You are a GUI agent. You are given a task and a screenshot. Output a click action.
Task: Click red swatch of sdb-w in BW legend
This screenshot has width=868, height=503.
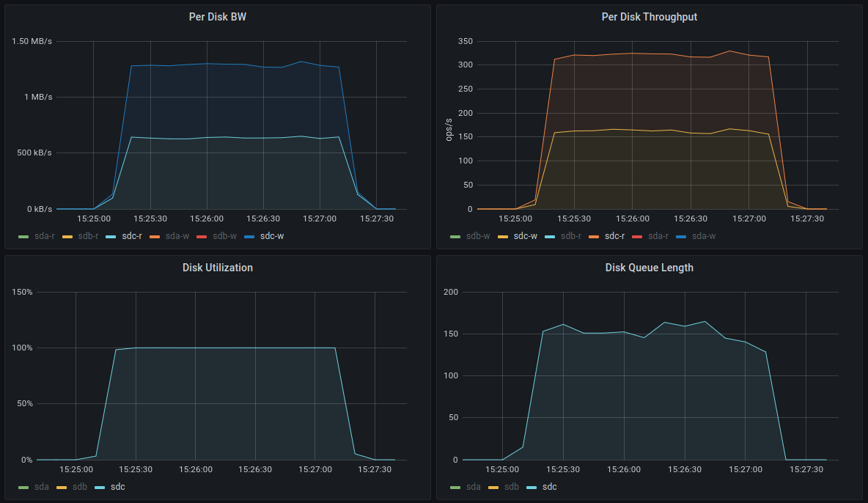click(202, 237)
